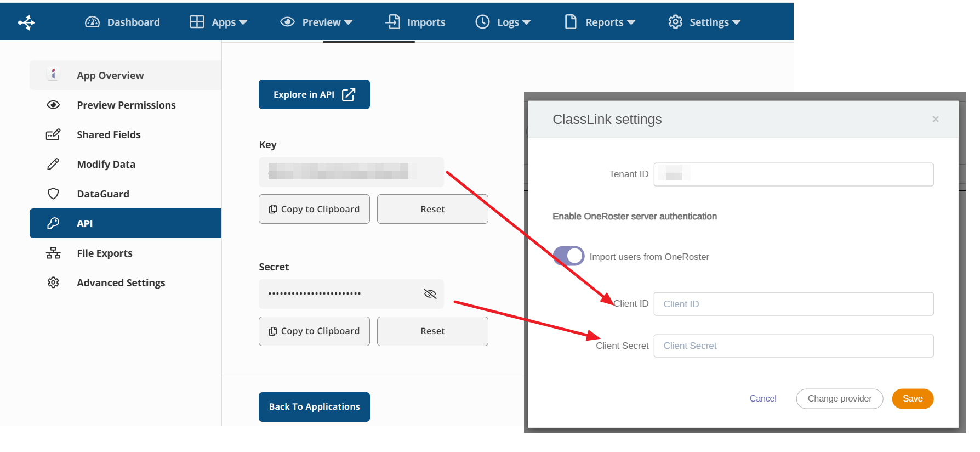Expand the Preview dropdown arrow
The height and width of the screenshot is (452, 980).
pos(348,22)
